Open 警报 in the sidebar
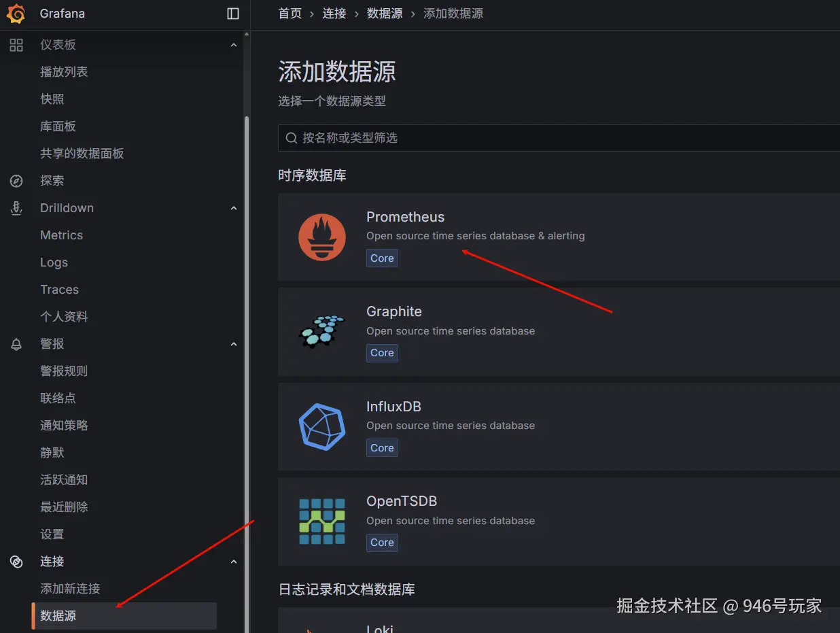 tap(52, 344)
